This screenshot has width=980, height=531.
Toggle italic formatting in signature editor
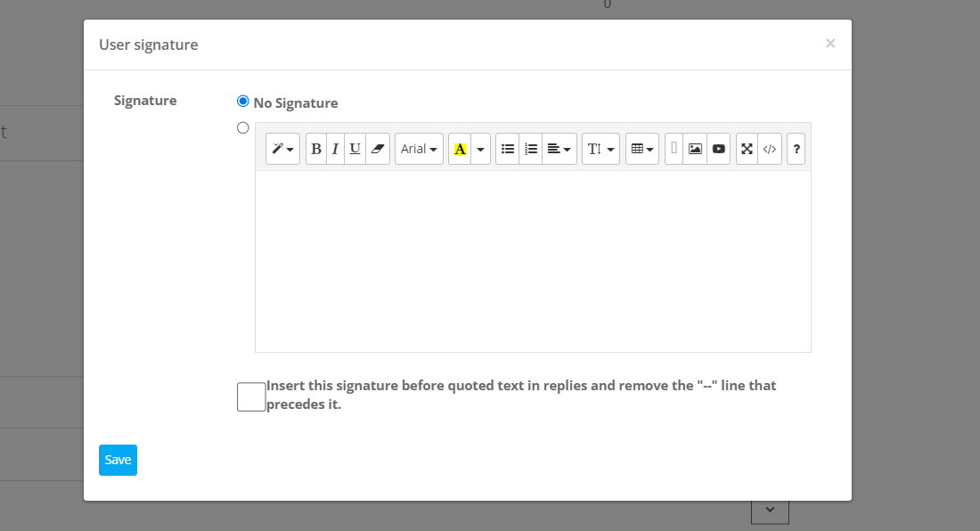(335, 149)
